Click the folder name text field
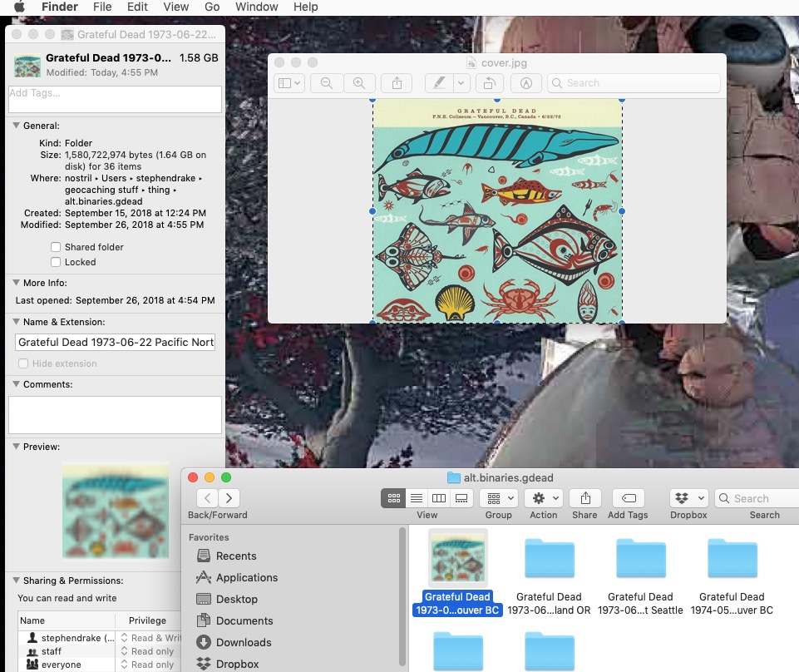The width and height of the screenshot is (799, 672). click(x=116, y=342)
